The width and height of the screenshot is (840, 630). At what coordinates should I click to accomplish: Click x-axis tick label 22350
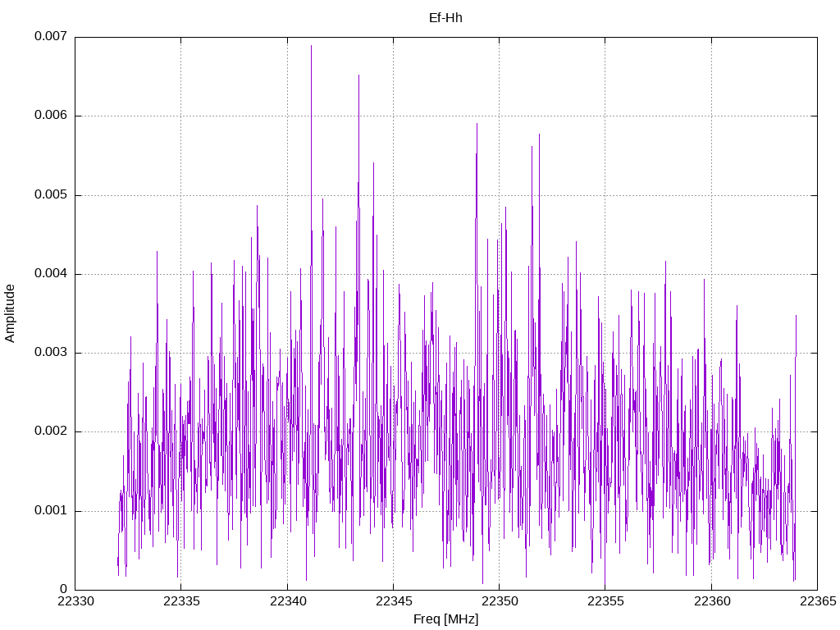point(500,601)
